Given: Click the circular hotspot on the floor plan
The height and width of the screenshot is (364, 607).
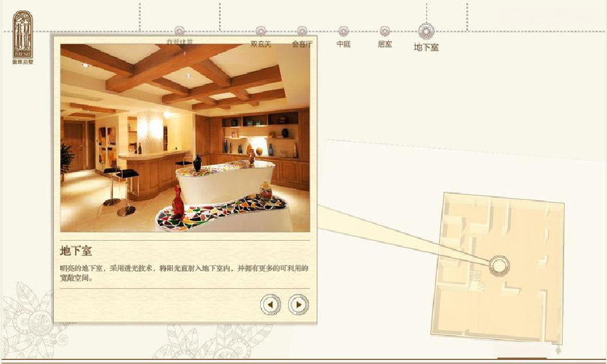Looking at the screenshot, I should tap(499, 266).
